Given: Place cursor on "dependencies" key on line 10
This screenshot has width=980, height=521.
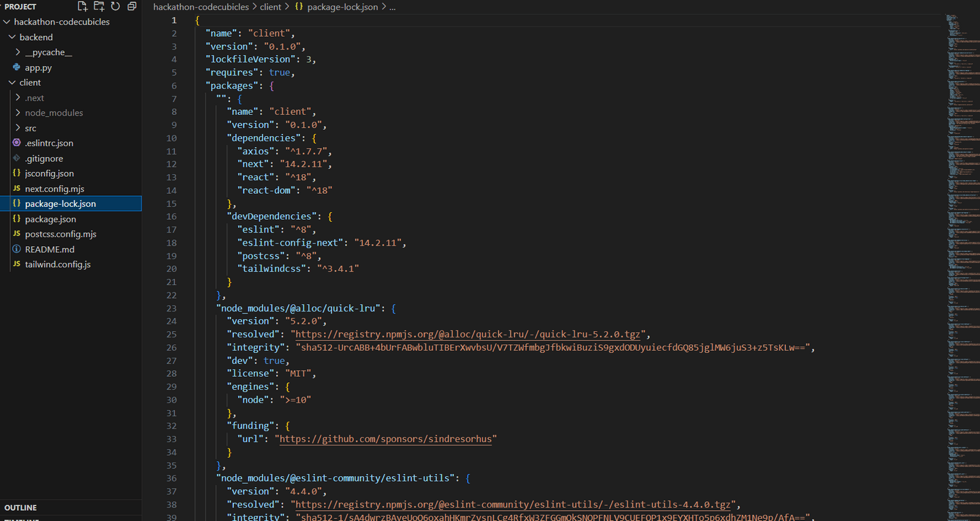Looking at the screenshot, I should (264, 138).
